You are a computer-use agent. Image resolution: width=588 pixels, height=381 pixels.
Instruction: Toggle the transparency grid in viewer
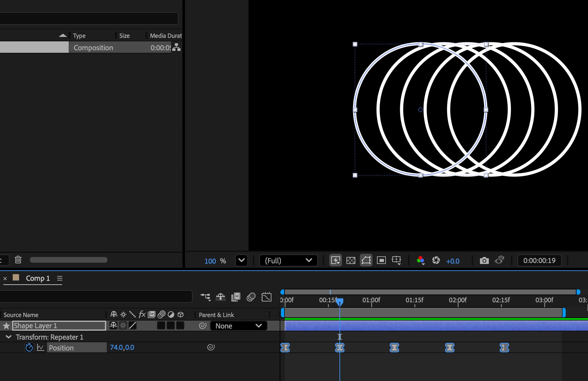coord(351,261)
